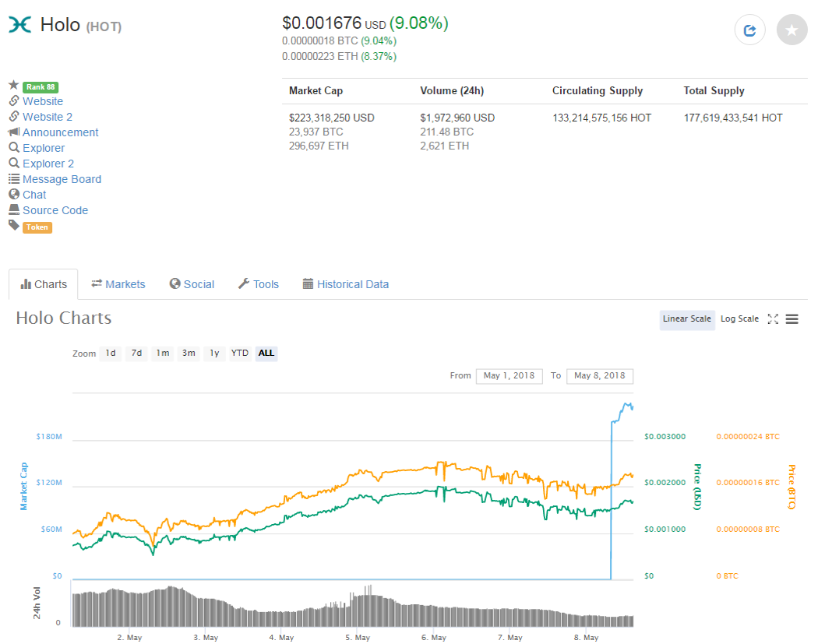The image size is (818, 644).
Task: Click the magnifier icon beside Explorer
Action: 14,148
